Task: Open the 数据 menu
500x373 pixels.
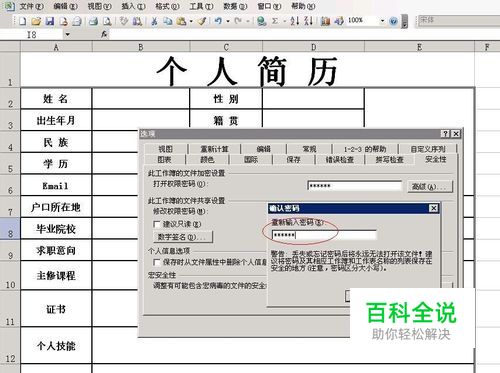Action: (235, 6)
